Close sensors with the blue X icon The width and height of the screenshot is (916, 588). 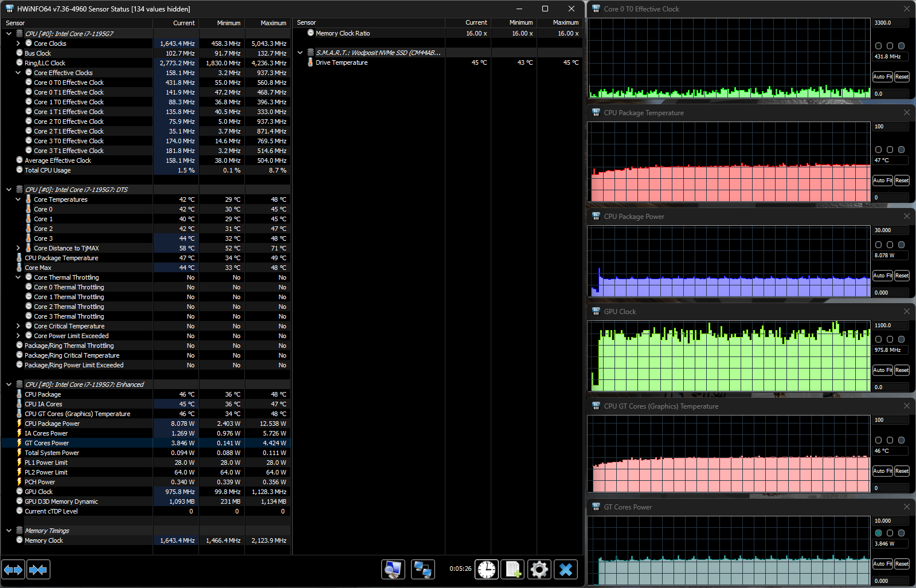pos(566,570)
